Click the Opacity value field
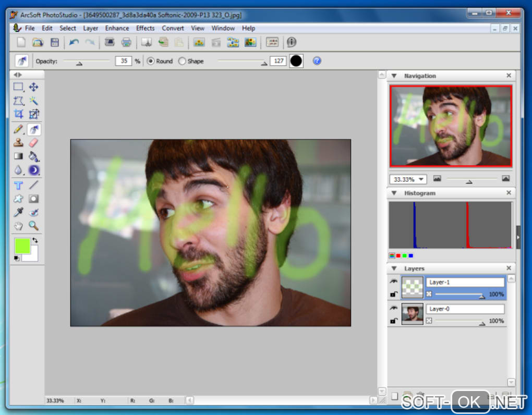The image size is (532, 415). (x=124, y=61)
